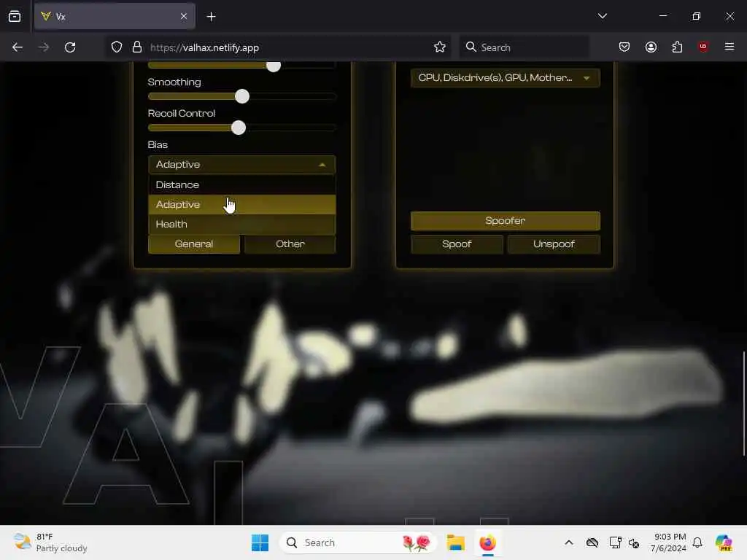This screenshot has width=747, height=560.
Task: Open the Windows Start menu
Action: point(260,542)
